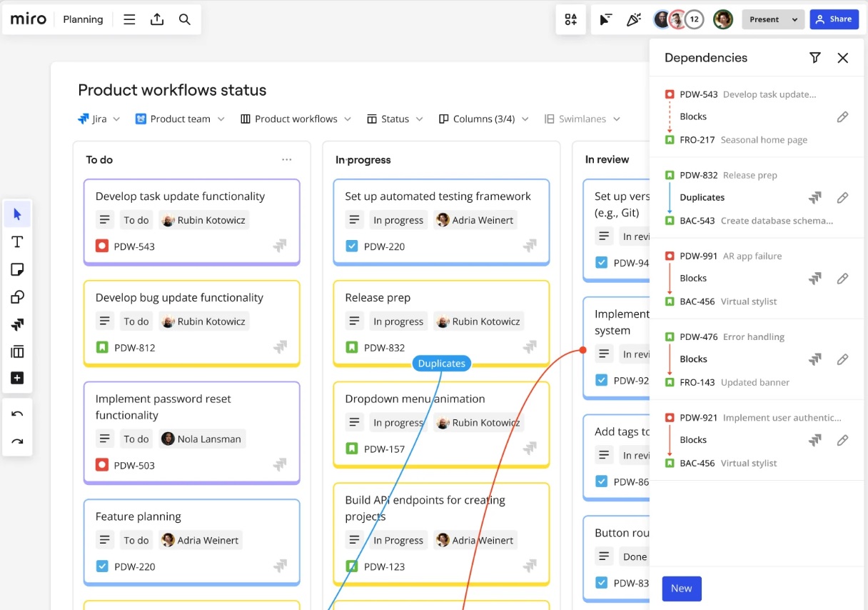Click the Planning board name
868x610 pixels.
coord(83,19)
